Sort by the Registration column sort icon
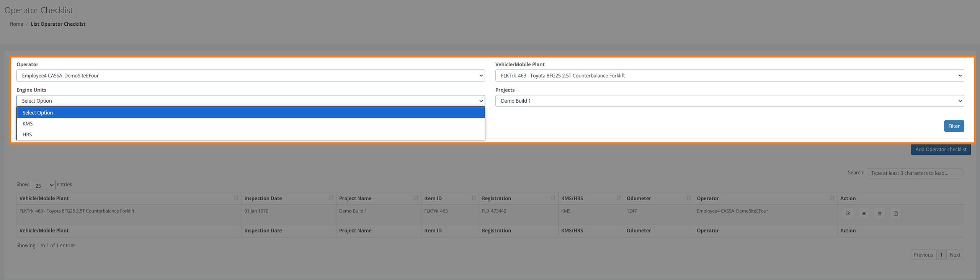 click(553, 198)
